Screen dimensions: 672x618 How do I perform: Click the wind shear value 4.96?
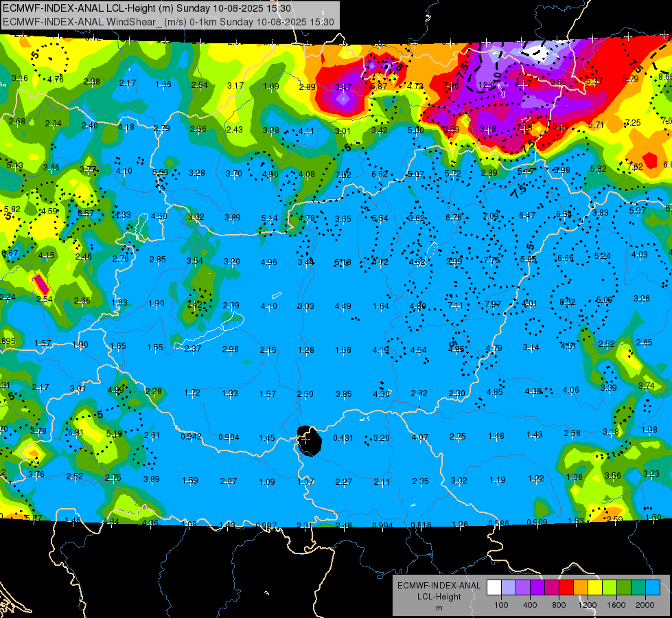point(268,262)
